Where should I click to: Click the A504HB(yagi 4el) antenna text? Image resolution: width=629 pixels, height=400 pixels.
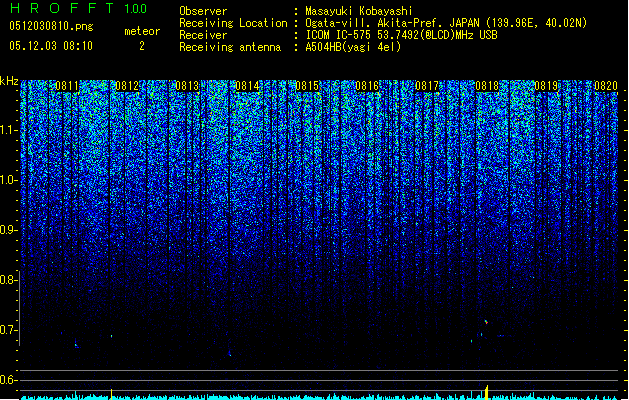(353, 47)
